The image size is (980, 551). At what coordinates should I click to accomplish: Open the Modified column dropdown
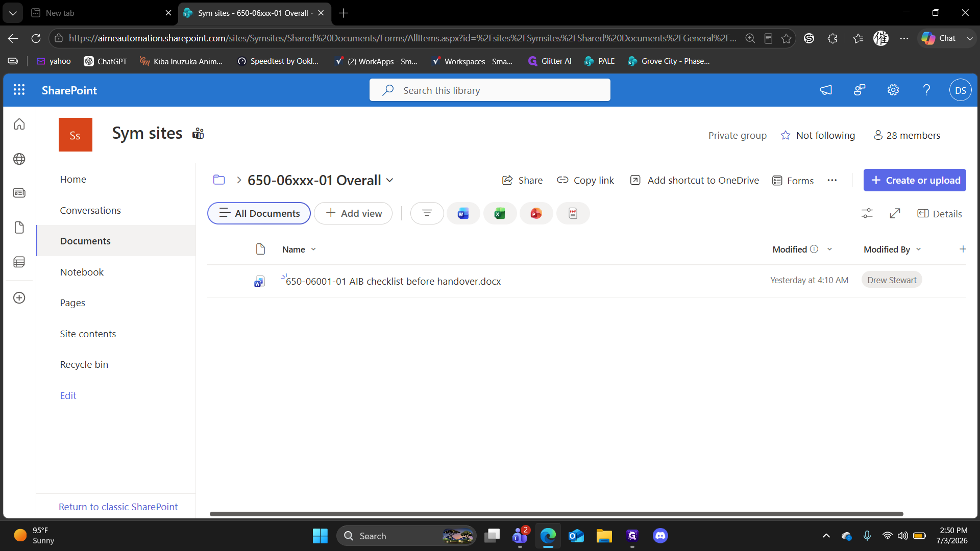click(829, 249)
